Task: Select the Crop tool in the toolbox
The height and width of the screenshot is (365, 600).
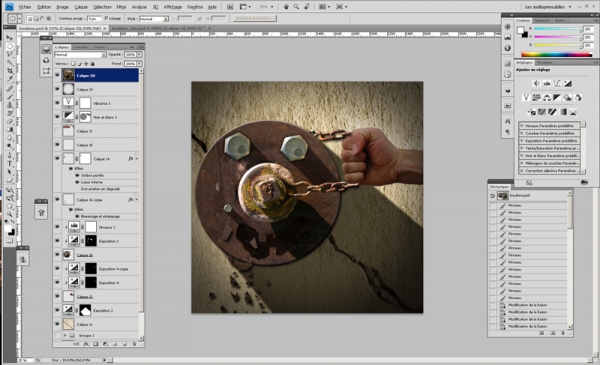Action: click(x=10, y=71)
